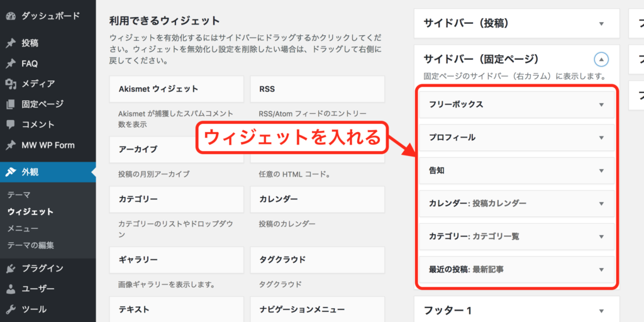The width and height of the screenshot is (644, 322).
Task: Open テーマの編集 in the sidebar
Action: (x=31, y=245)
